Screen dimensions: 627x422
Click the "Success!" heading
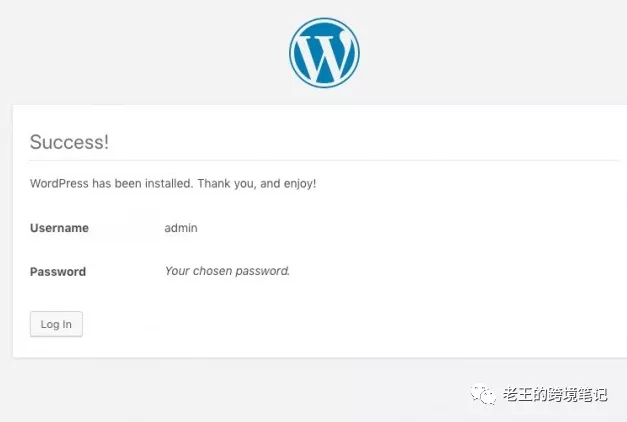(x=69, y=142)
